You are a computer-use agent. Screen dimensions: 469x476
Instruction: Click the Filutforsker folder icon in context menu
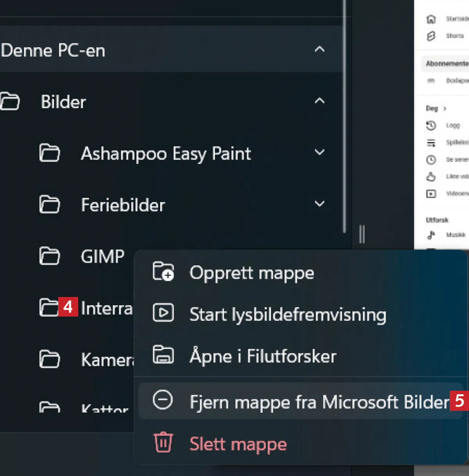point(163,354)
